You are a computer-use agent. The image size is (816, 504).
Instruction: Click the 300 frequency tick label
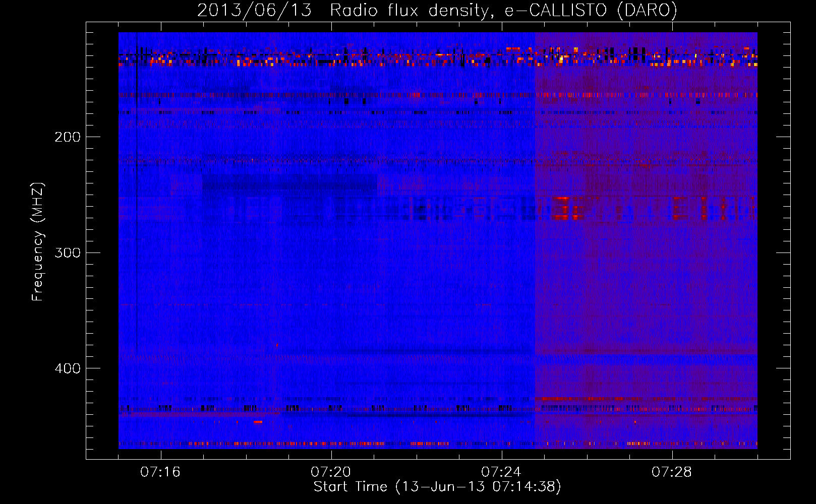click(68, 253)
